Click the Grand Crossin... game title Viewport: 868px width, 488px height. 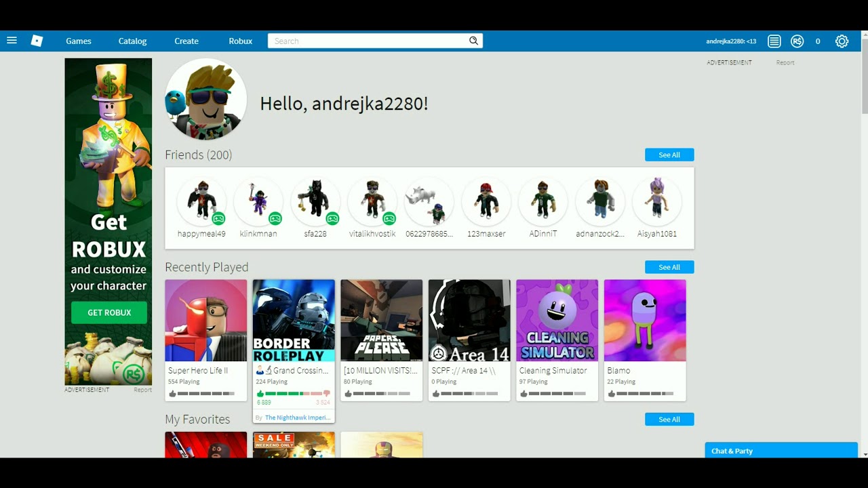292,371
